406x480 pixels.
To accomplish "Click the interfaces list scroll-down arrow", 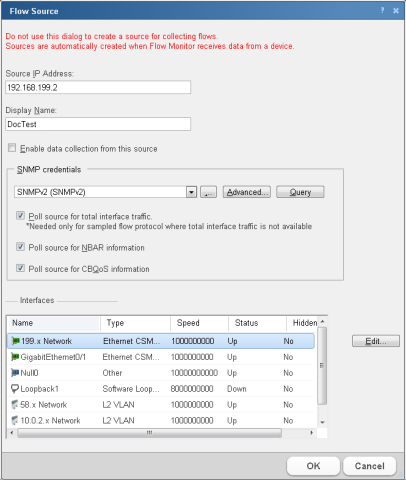I will (x=322, y=422).
